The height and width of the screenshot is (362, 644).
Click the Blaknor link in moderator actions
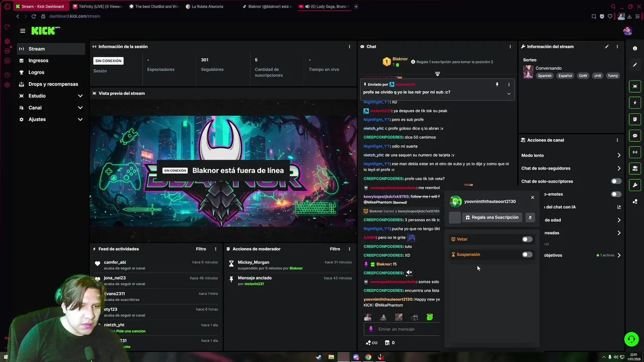coord(296,268)
